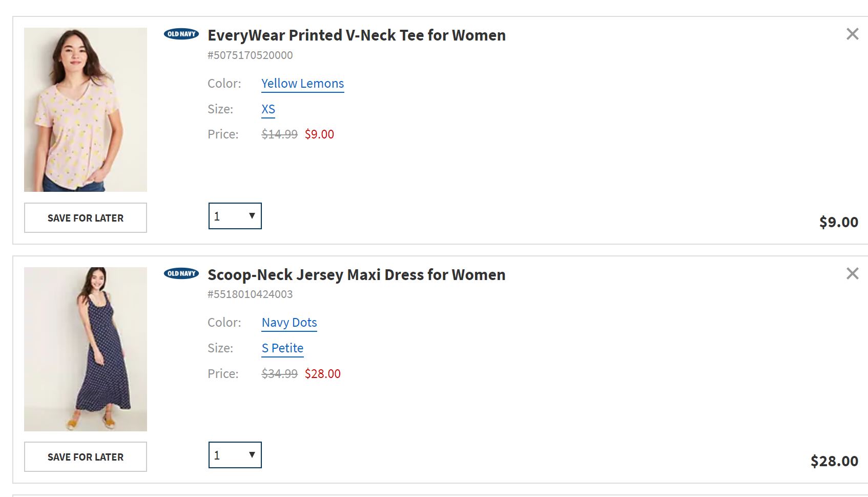Open quantity dropdown for the Maxi Dress

[x=235, y=455]
